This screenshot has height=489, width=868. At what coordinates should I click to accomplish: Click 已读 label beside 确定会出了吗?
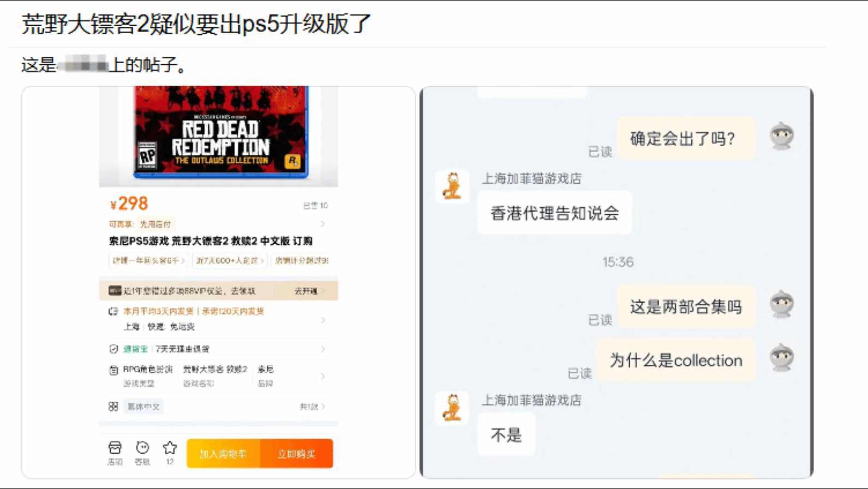pyautogui.click(x=600, y=152)
